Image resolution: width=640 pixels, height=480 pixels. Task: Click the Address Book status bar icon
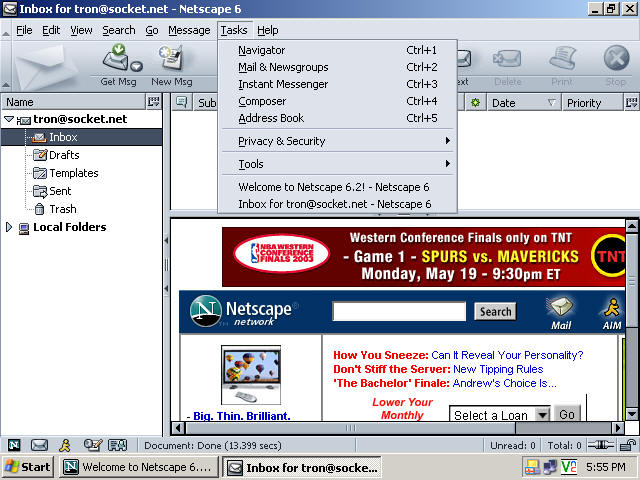pos(118,445)
